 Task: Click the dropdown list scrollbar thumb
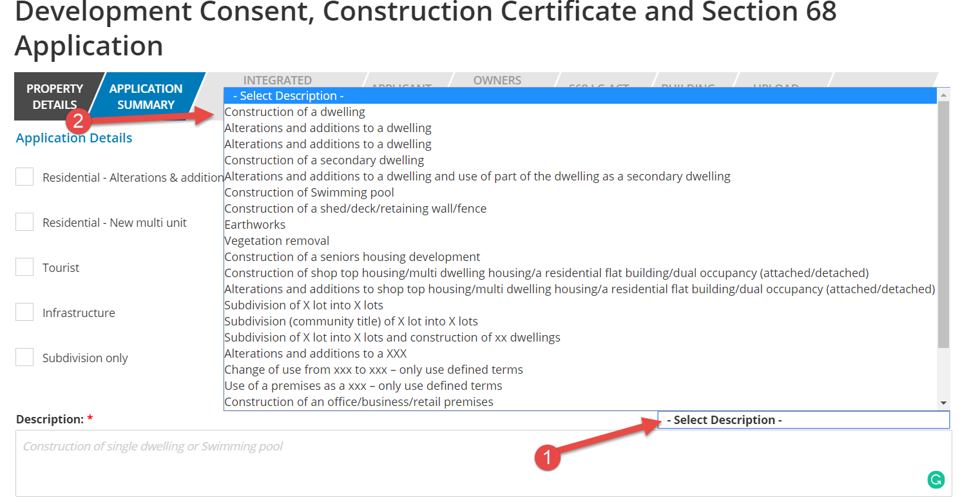[944, 224]
